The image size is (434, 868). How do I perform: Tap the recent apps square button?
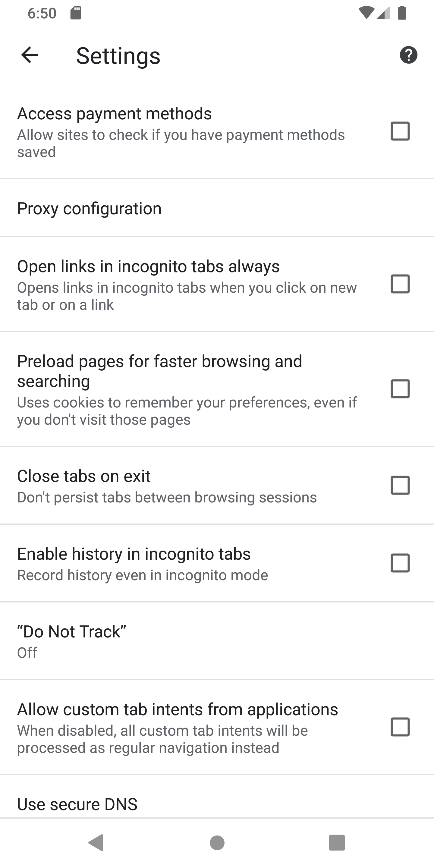point(337,842)
